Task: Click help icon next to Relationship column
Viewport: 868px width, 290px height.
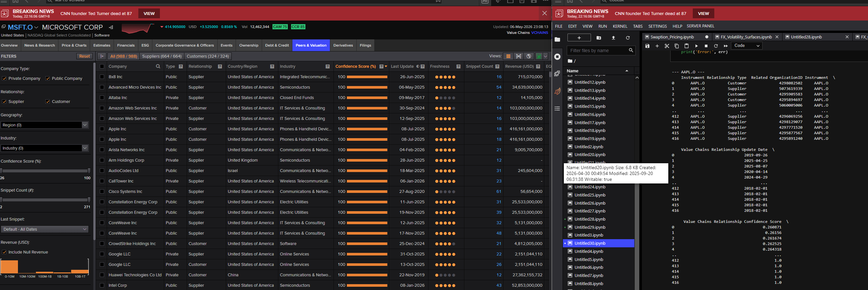Action: tap(220, 66)
